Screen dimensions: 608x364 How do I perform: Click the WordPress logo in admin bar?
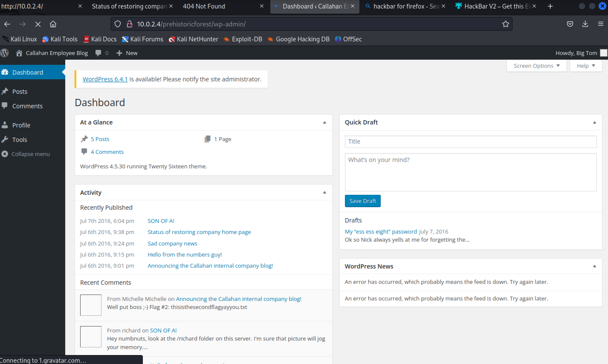click(x=4, y=53)
